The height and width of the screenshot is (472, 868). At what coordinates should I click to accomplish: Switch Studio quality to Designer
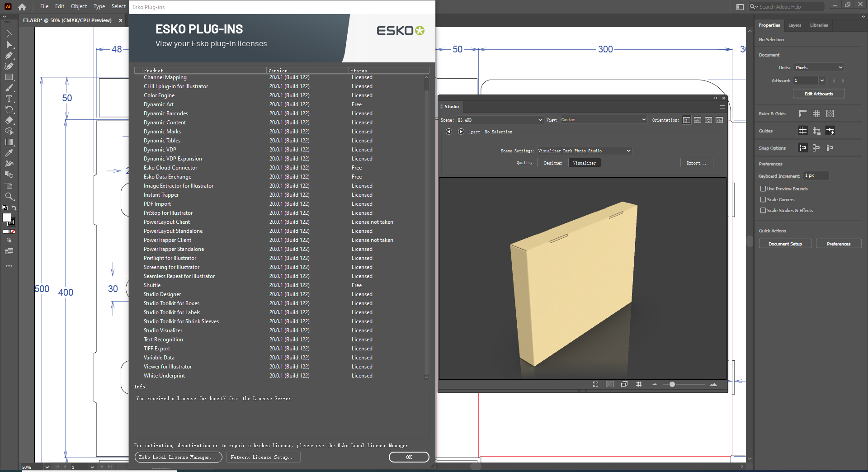click(553, 163)
